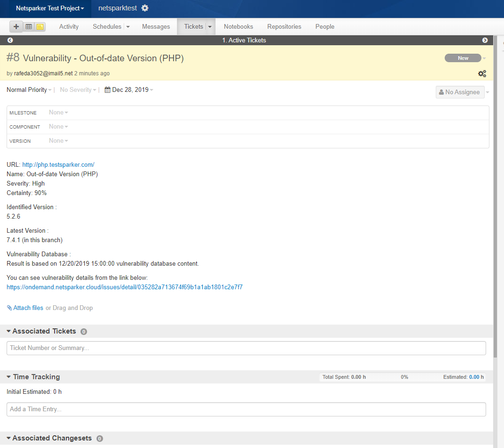Screen dimensions: 504x448
Task: Open the No Severity dropdown
Action: pos(77,90)
